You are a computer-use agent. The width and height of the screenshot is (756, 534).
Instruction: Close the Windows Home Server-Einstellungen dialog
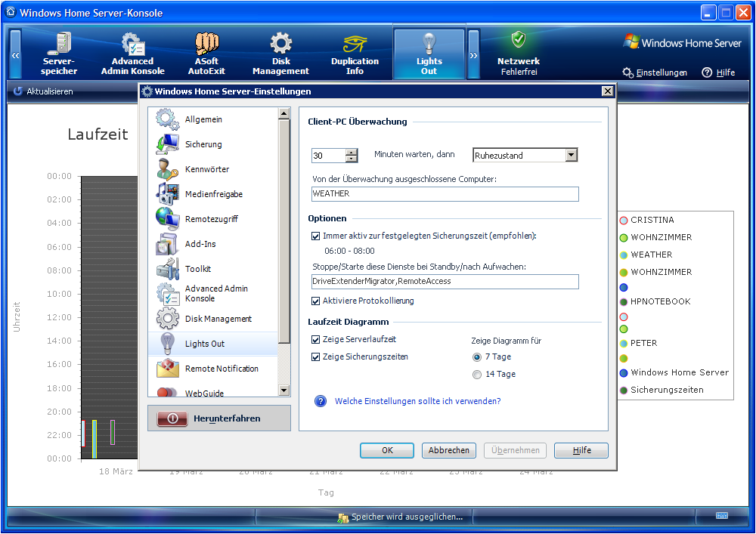click(608, 91)
